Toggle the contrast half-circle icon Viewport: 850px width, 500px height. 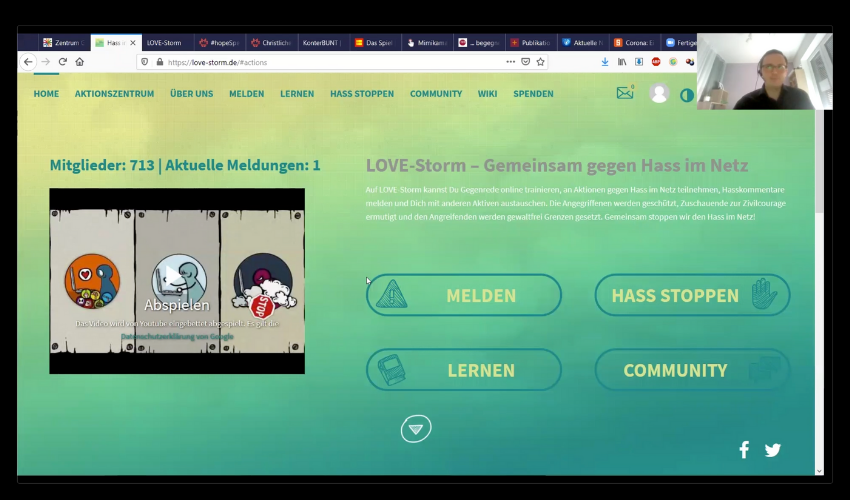[x=687, y=95]
